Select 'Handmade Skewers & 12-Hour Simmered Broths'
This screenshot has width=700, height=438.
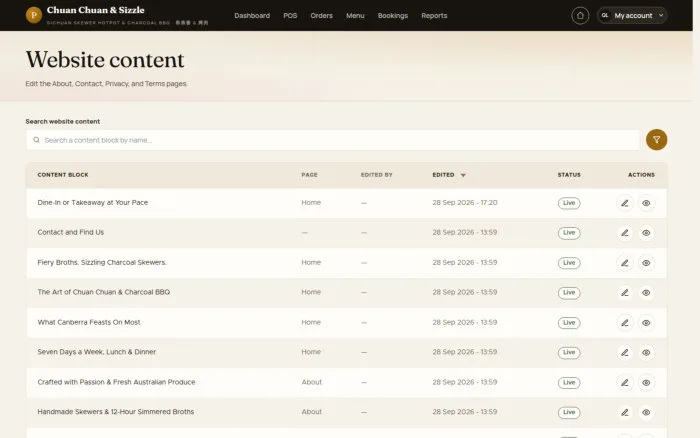click(116, 412)
